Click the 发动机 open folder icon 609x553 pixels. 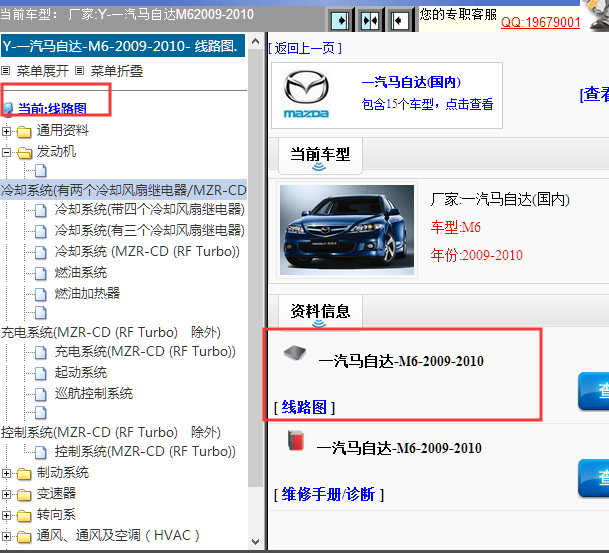[x=24, y=153]
